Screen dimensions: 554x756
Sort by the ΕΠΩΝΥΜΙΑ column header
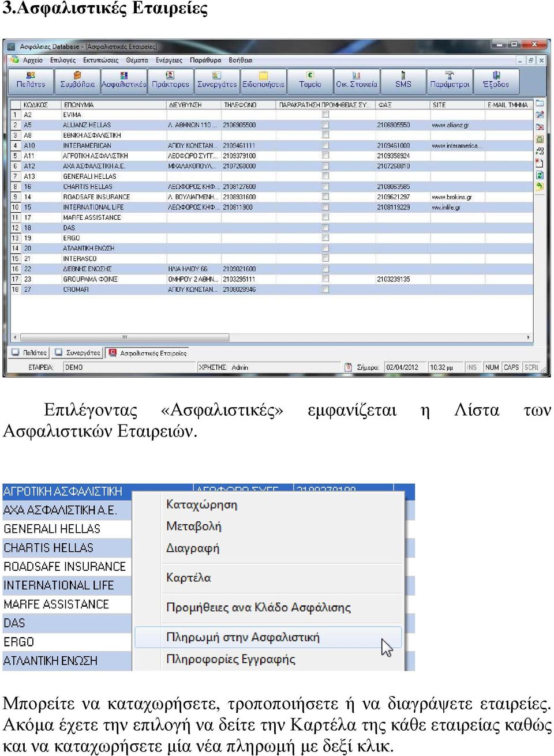114,105
